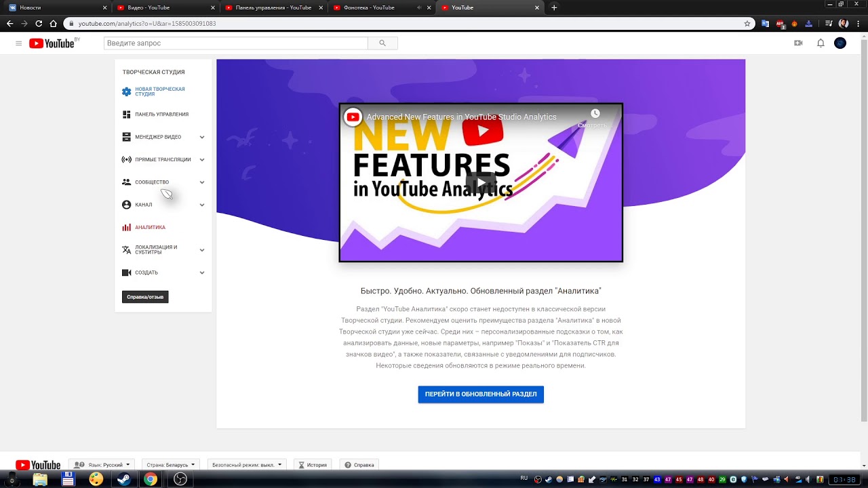
Task: Open the notifications bell
Action: click(x=821, y=43)
